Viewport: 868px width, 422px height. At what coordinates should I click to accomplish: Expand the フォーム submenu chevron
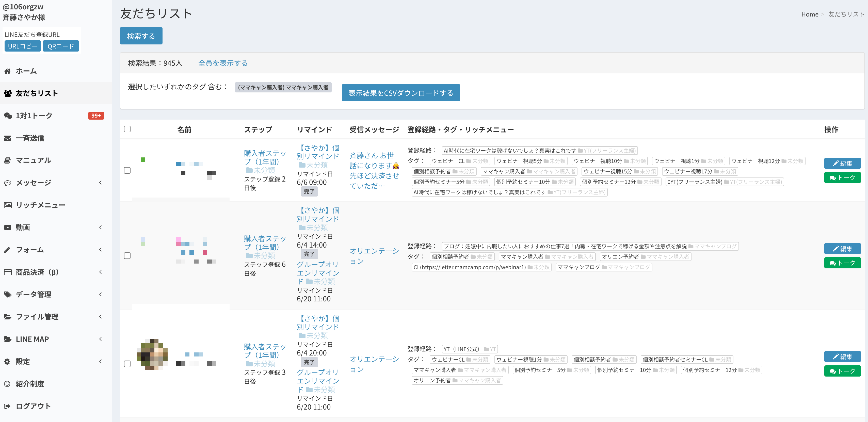tap(100, 250)
